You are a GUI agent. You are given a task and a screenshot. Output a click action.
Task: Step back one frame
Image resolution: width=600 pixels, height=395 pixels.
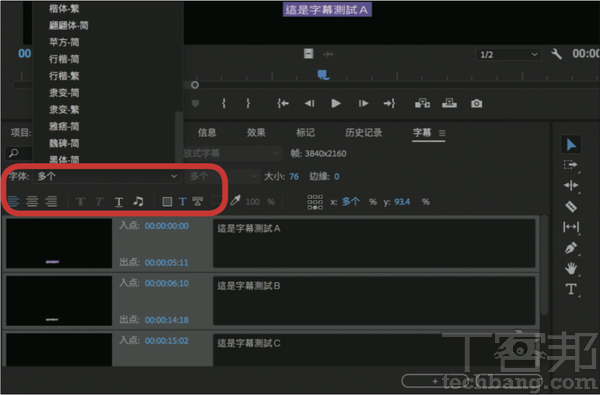310,103
